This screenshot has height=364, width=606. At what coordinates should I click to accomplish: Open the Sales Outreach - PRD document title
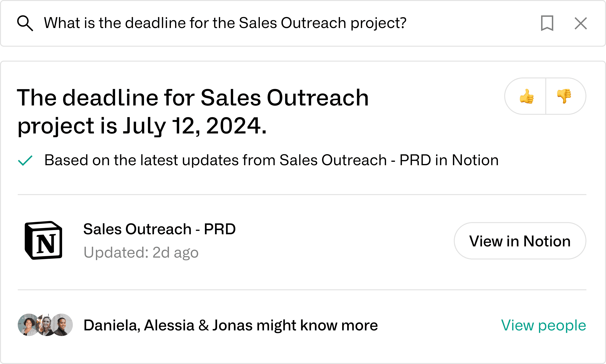(159, 229)
